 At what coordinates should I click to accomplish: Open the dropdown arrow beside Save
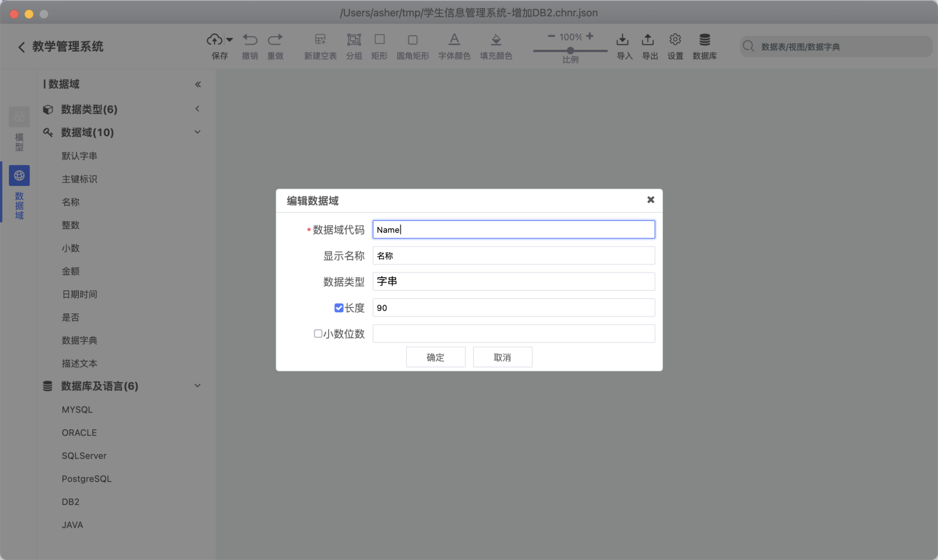coord(230,40)
